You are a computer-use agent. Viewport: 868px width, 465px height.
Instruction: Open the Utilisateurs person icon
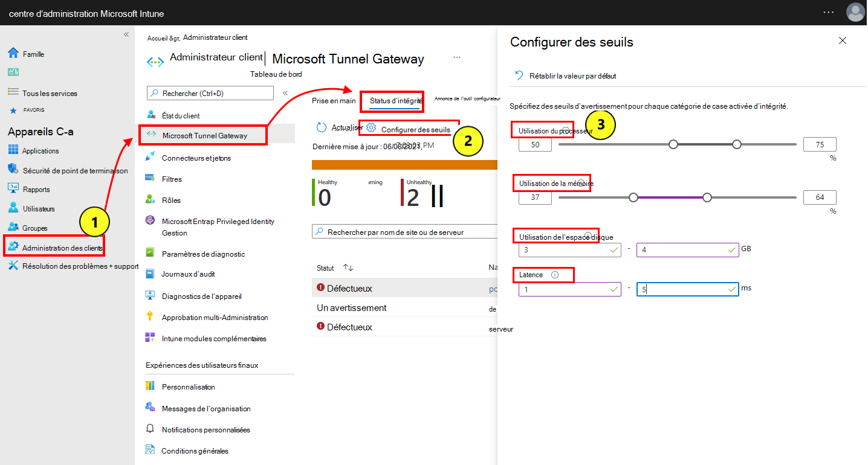click(13, 208)
